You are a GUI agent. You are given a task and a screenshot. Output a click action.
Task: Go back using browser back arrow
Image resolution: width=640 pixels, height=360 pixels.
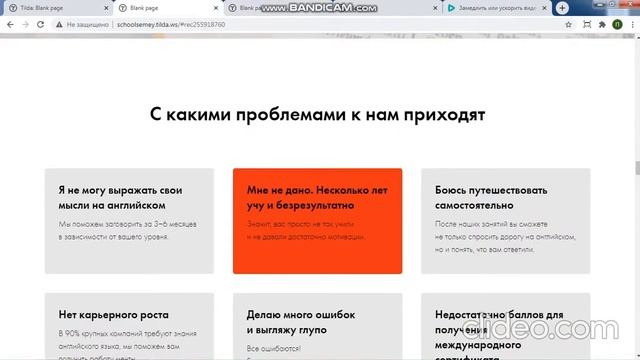click(10, 24)
